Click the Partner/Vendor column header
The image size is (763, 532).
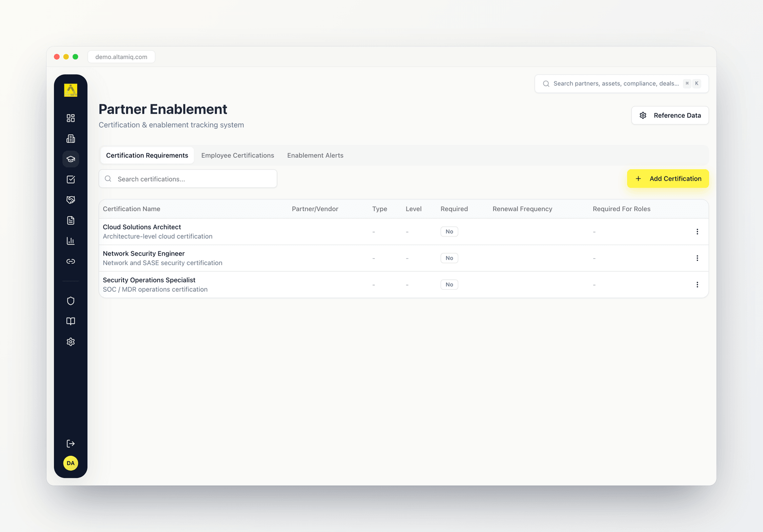(315, 209)
